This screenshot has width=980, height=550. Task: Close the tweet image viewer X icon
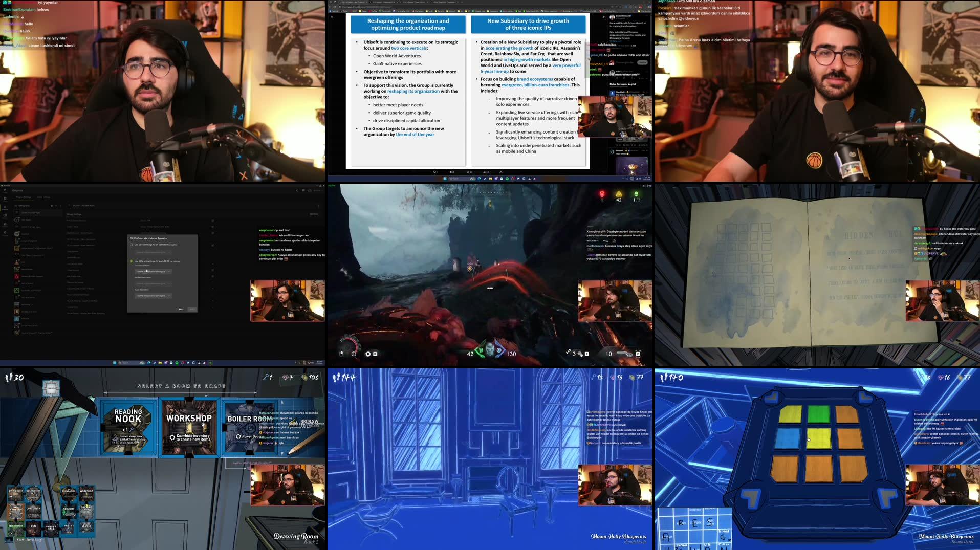(332, 17)
